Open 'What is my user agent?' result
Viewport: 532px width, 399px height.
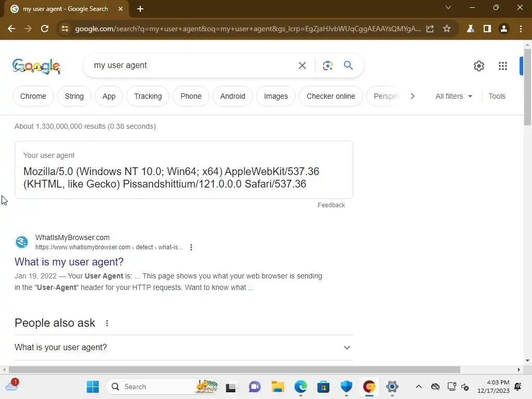69,262
